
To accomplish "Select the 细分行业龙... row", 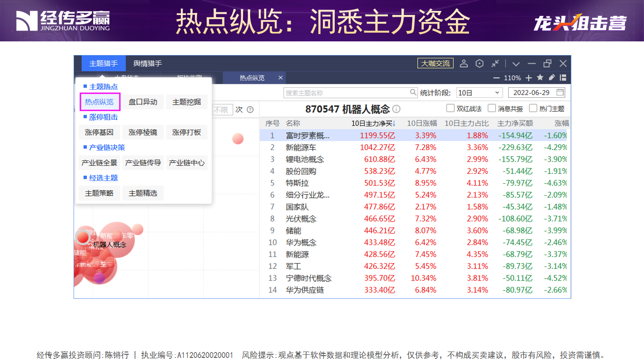I will coord(415,195).
